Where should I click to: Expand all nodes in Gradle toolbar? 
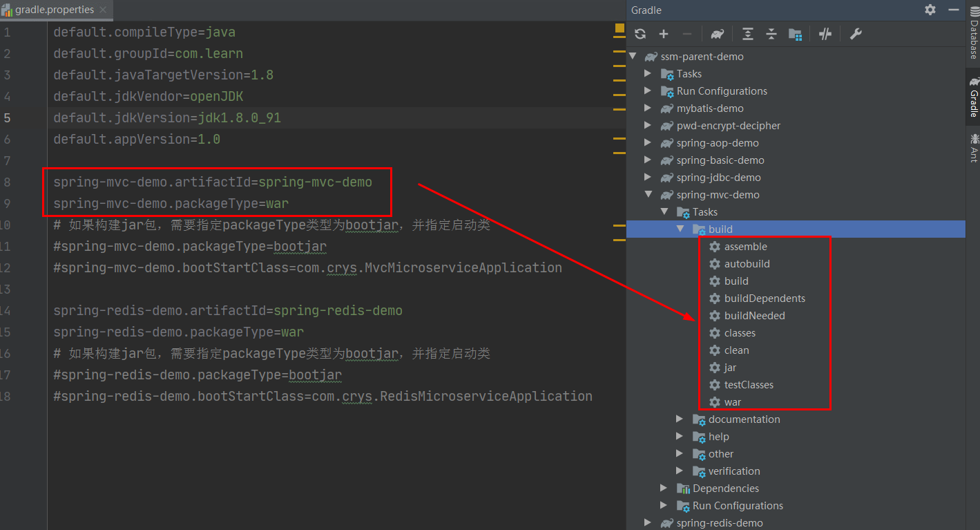748,34
